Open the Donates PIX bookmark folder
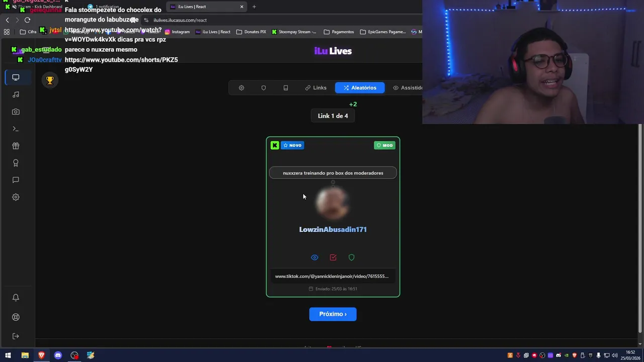Image resolution: width=644 pixels, height=362 pixels. [251, 32]
